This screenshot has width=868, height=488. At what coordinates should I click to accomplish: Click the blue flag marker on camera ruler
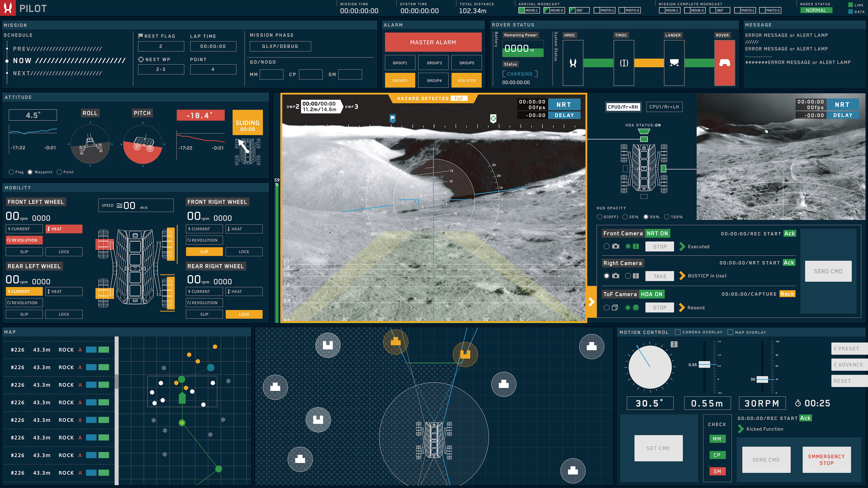[393, 118]
